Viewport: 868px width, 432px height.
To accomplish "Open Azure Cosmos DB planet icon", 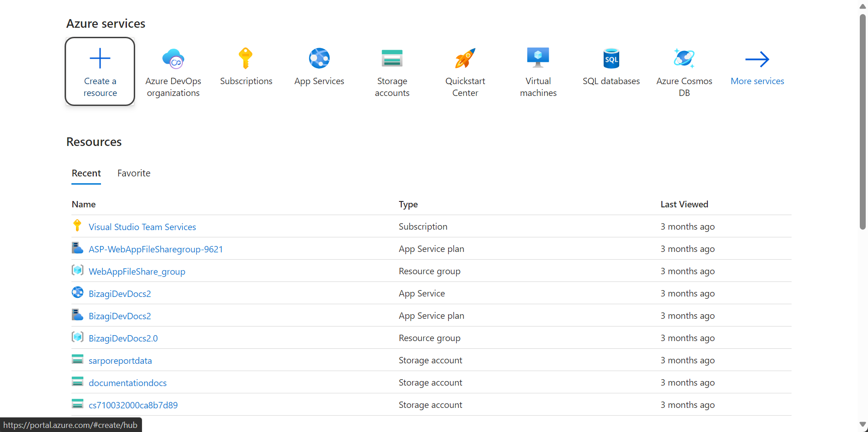I will coord(684,58).
